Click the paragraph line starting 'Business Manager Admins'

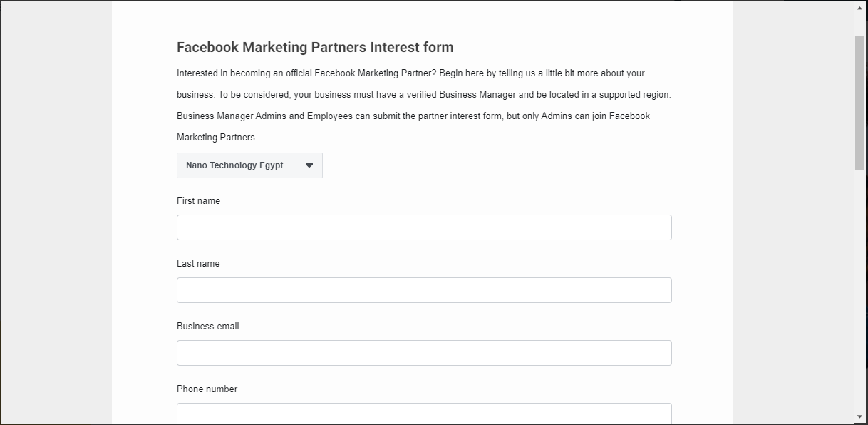coord(413,116)
